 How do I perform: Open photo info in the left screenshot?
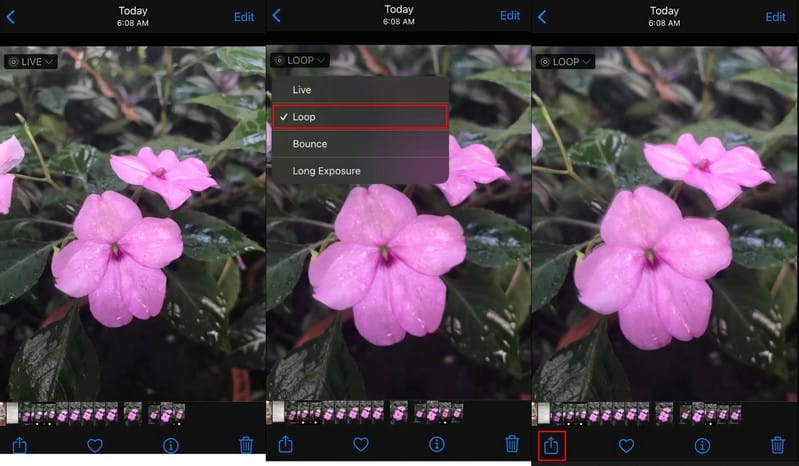tap(171, 446)
